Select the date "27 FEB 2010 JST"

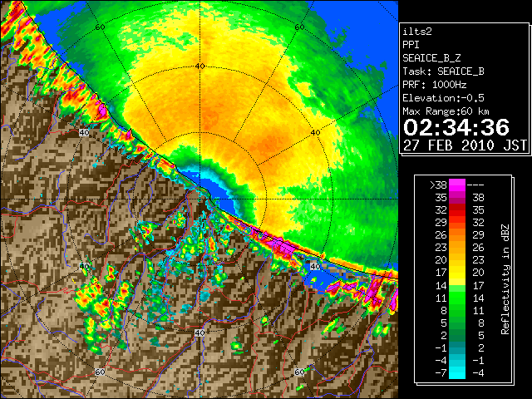(x=465, y=145)
